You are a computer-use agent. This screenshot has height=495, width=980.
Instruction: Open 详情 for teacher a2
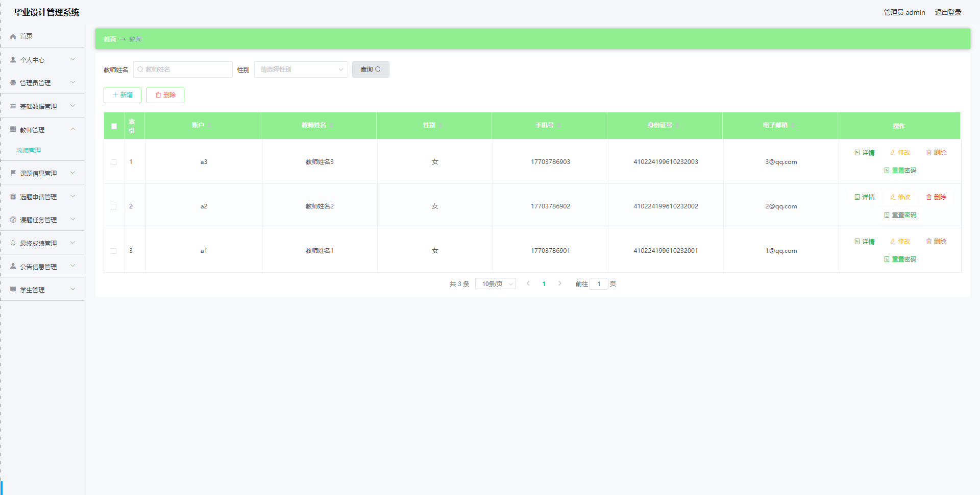(865, 197)
